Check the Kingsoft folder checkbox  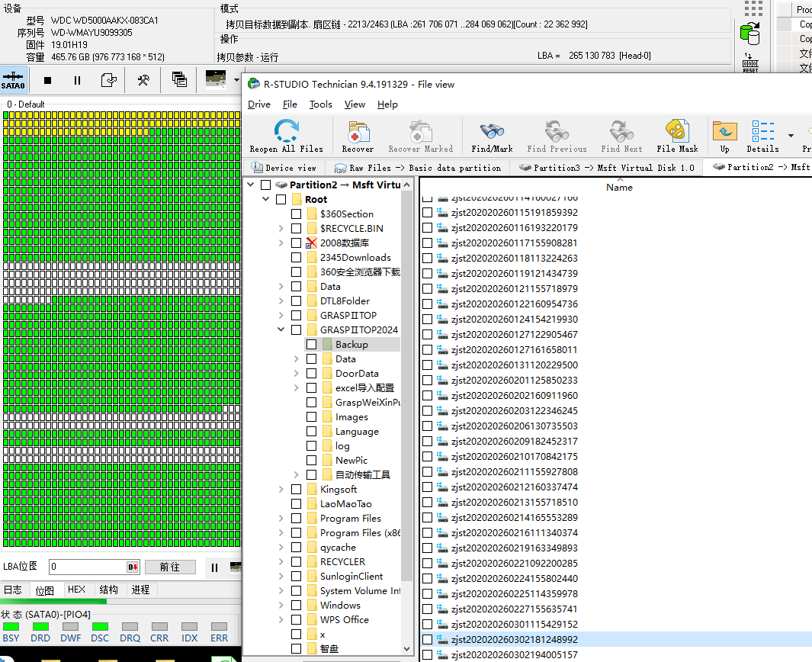tap(296, 490)
